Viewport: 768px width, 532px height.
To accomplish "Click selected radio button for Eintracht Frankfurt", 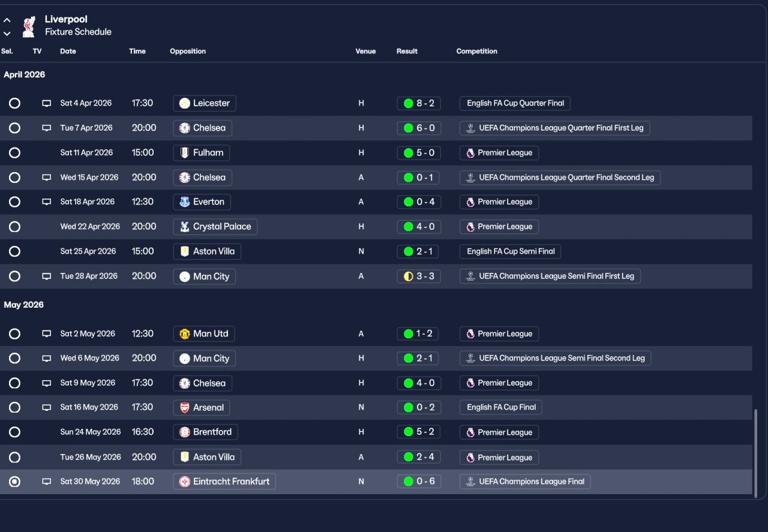I will [x=14, y=482].
